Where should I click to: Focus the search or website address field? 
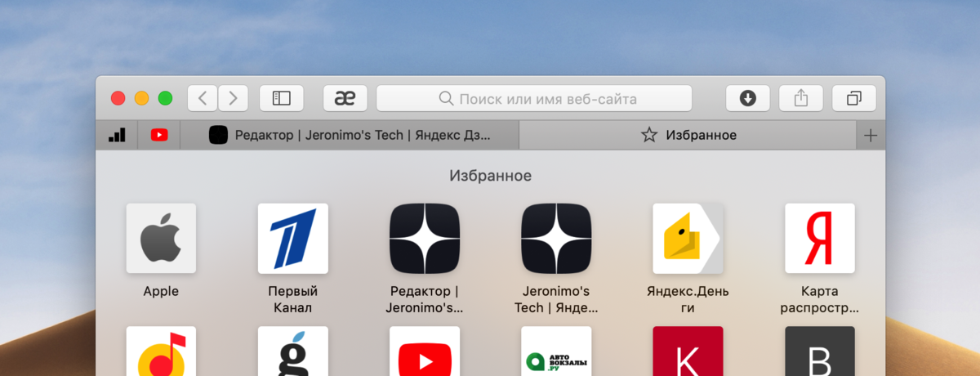pyautogui.click(x=534, y=98)
